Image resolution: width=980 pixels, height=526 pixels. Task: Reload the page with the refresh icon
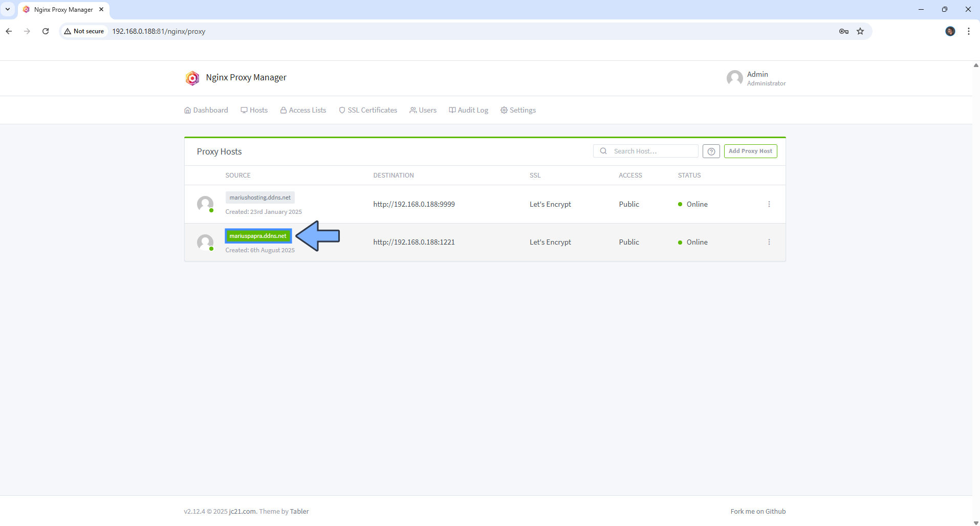[46, 31]
